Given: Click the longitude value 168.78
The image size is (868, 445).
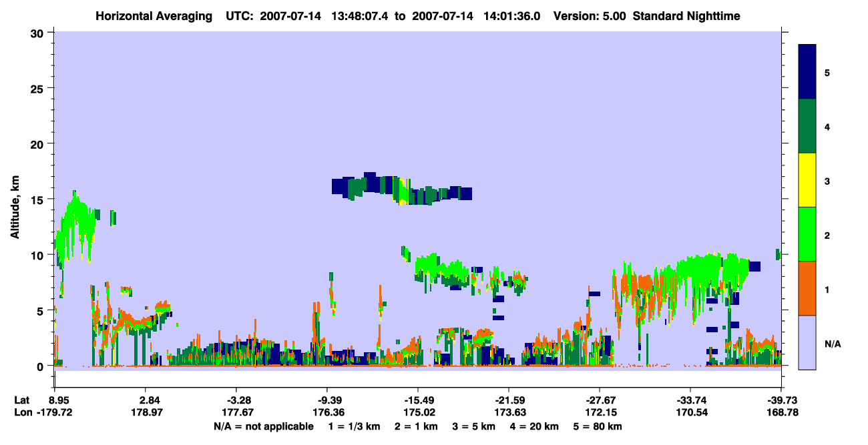Looking at the screenshot, I should pyautogui.click(x=783, y=413).
